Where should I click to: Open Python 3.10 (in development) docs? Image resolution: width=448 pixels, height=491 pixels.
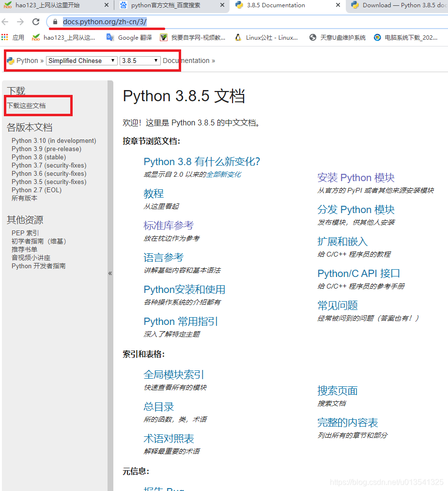tap(54, 140)
